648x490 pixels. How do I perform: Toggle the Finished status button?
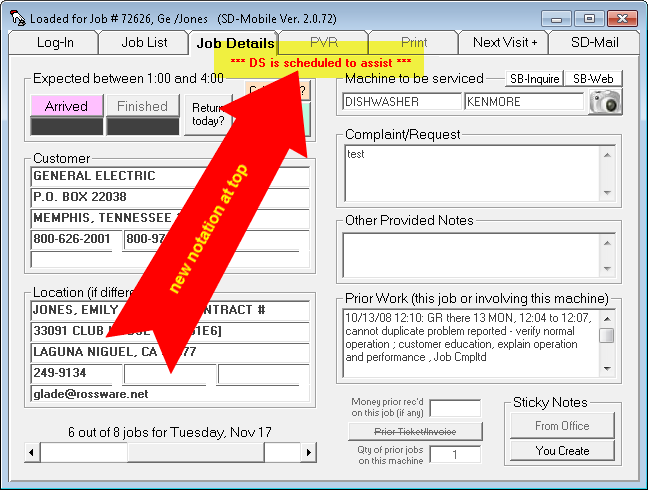coord(142,106)
